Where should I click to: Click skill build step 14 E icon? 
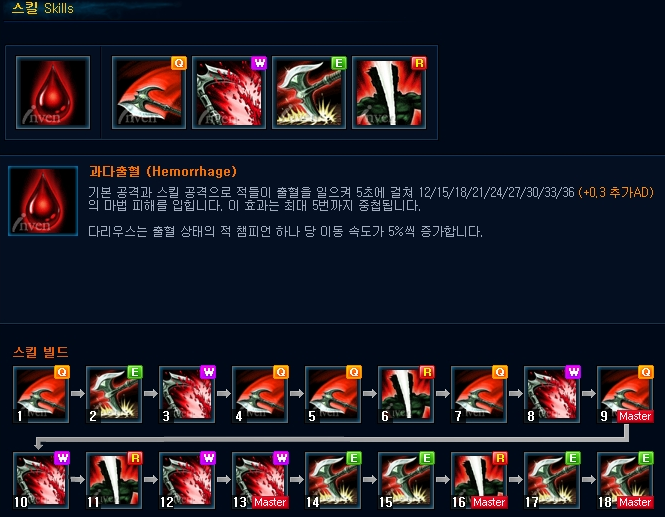pyautogui.click(x=333, y=480)
